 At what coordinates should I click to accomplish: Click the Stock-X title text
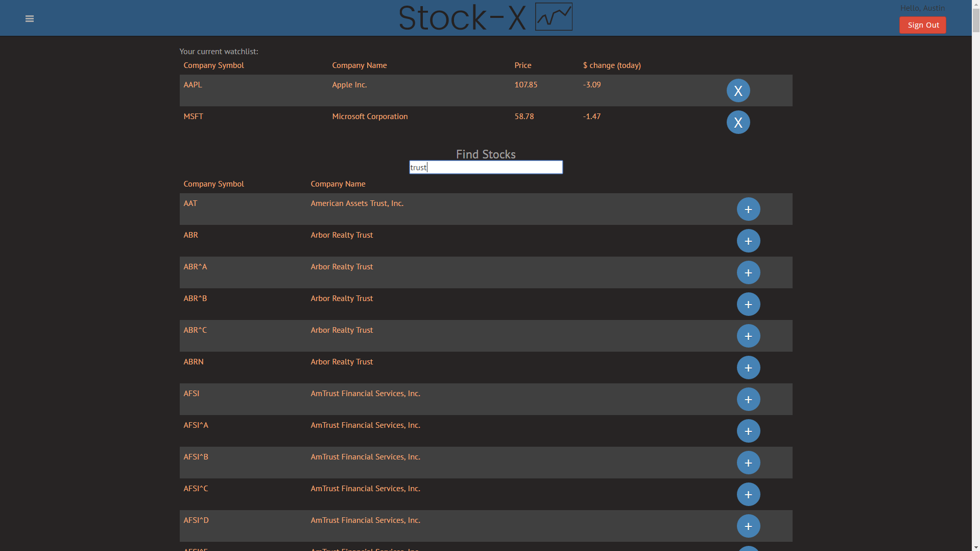point(462,17)
